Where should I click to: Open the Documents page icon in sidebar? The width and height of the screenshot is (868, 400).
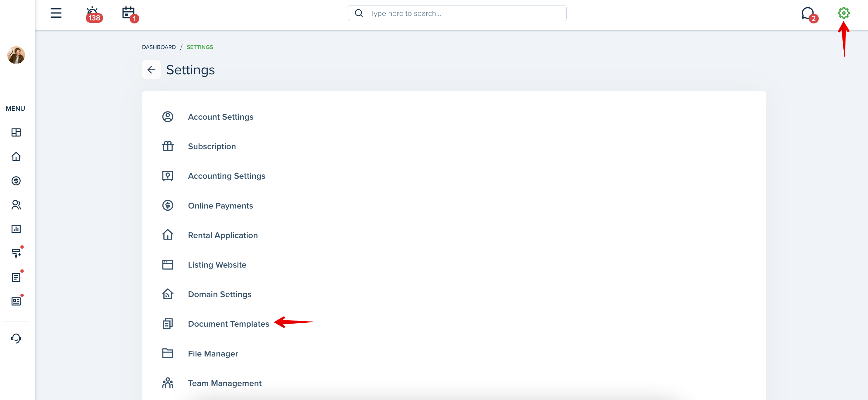pos(16,277)
